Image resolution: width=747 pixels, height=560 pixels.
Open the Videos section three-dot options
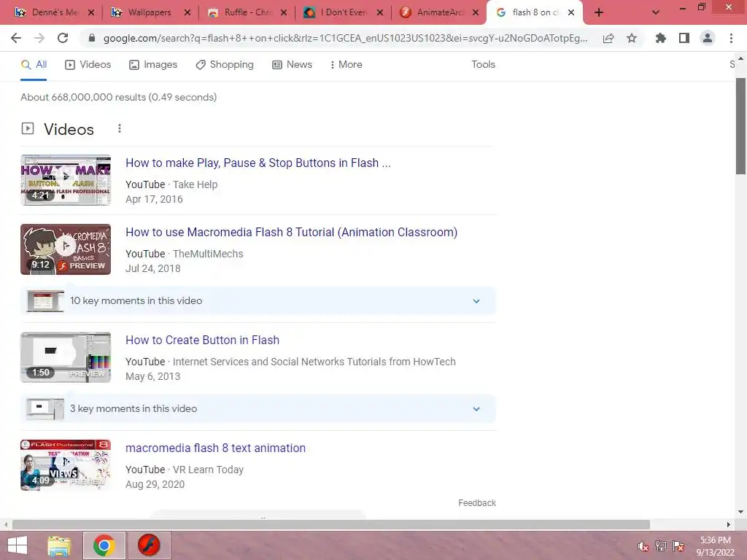pyautogui.click(x=120, y=128)
